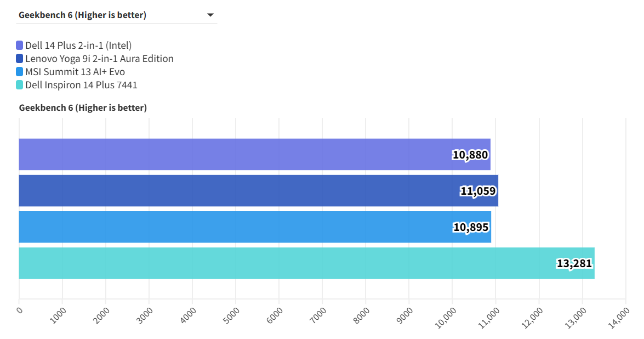This screenshot has height=339, width=644.
Task: Click the Dell Inspiron 14 Plus 7441 legend text
Action: [x=81, y=85]
